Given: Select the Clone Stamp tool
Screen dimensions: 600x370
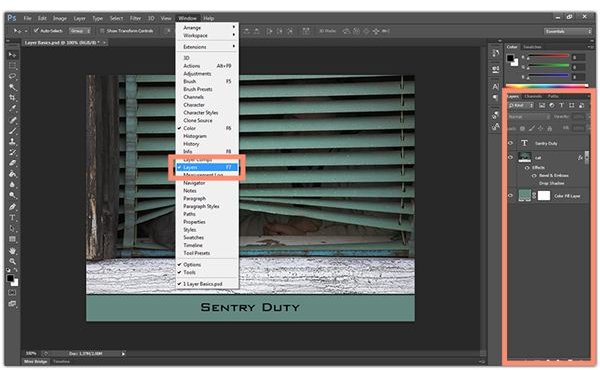Looking at the screenshot, I should point(12,142).
